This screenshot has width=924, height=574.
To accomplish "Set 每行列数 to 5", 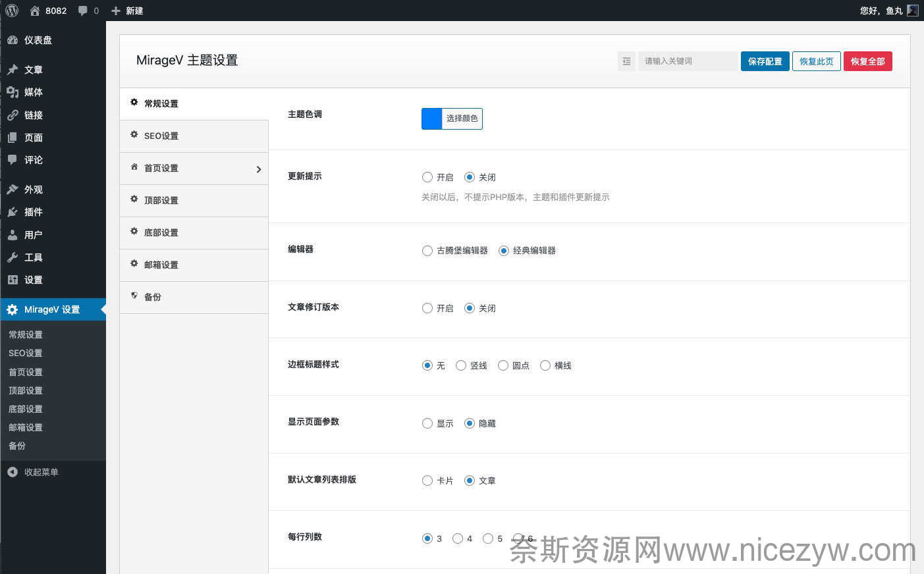I will (x=487, y=538).
